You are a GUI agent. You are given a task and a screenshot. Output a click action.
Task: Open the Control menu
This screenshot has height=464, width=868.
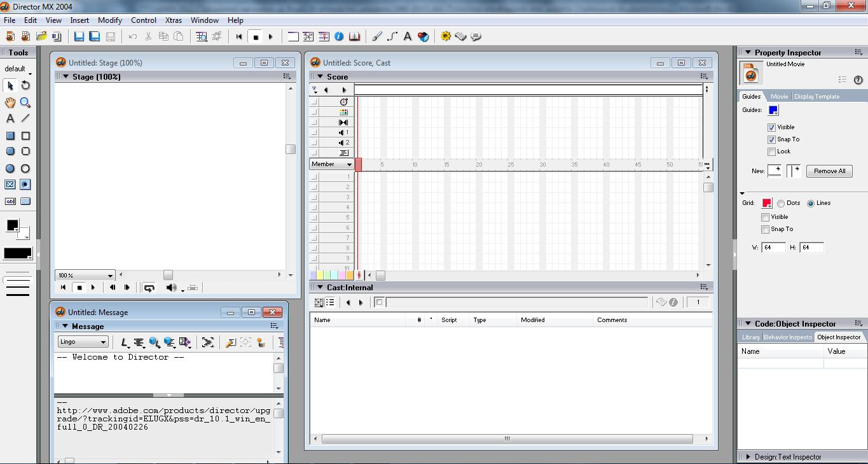(x=144, y=20)
